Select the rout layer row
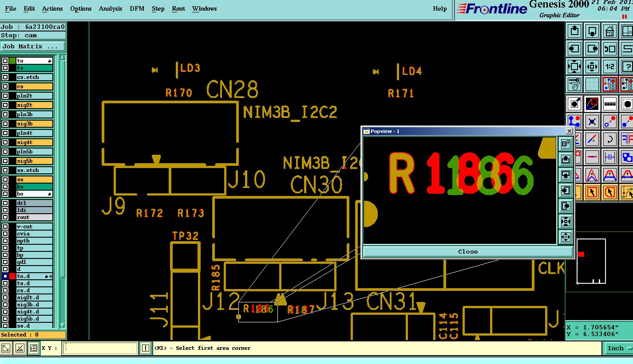The width and height of the screenshot is (633, 364). [x=35, y=217]
